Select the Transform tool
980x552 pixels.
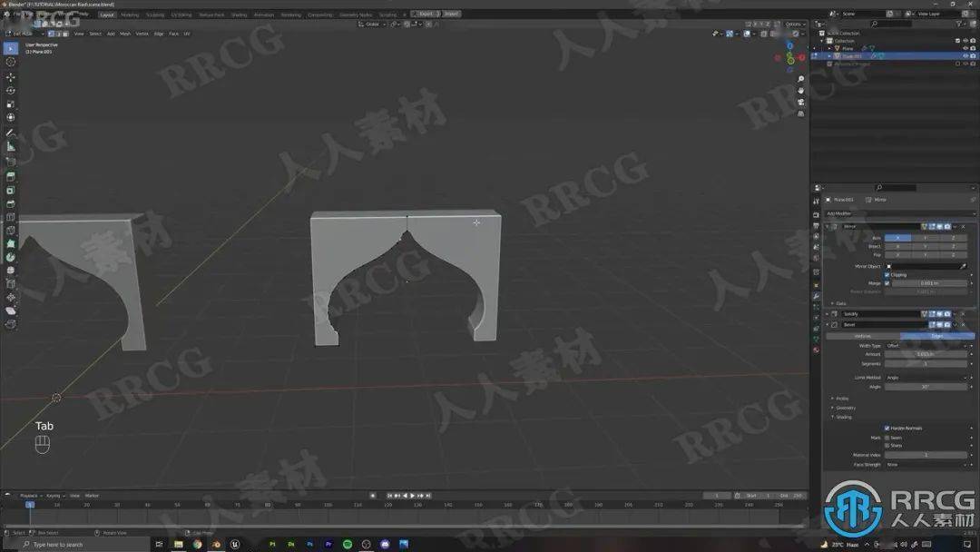pyautogui.click(x=11, y=117)
